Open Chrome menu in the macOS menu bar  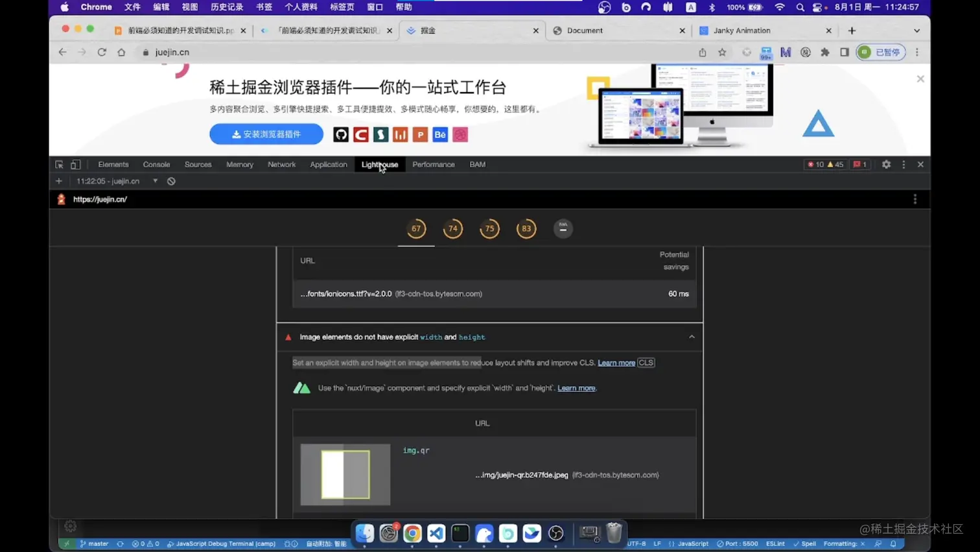tap(96, 7)
